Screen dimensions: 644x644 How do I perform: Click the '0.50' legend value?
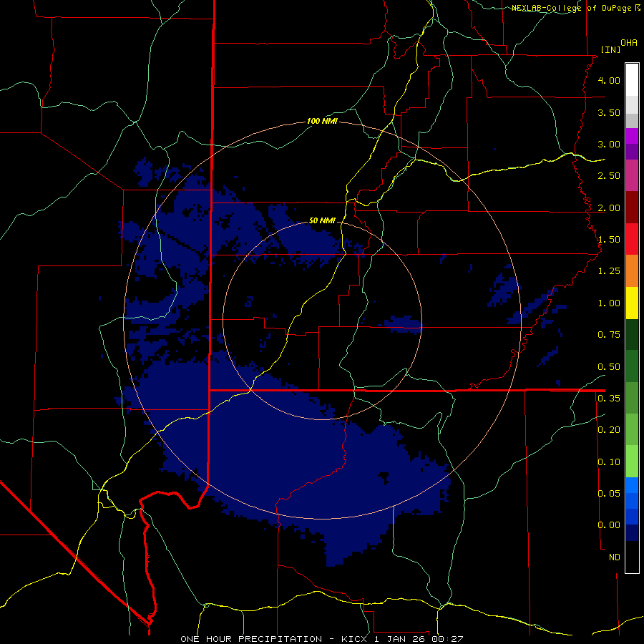tap(609, 366)
